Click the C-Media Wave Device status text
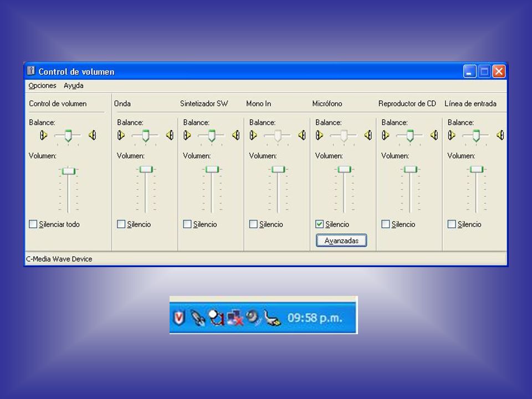 [59, 259]
